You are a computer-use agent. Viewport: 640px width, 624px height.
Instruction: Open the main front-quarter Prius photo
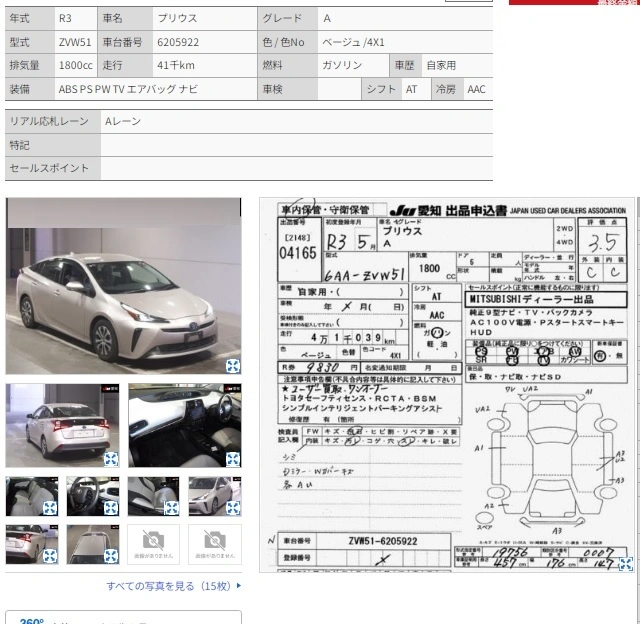[123, 286]
